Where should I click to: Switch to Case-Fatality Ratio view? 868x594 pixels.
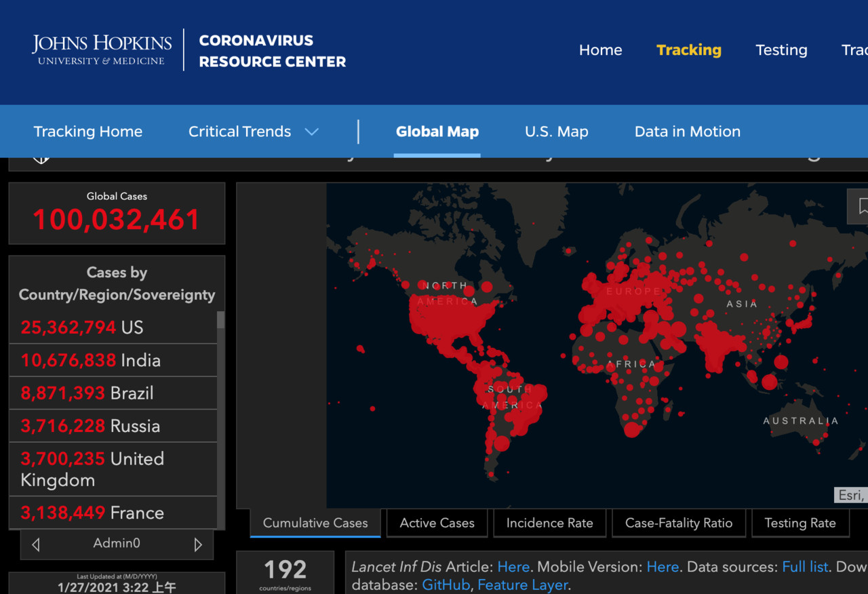pyautogui.click(x=678, y=523)
